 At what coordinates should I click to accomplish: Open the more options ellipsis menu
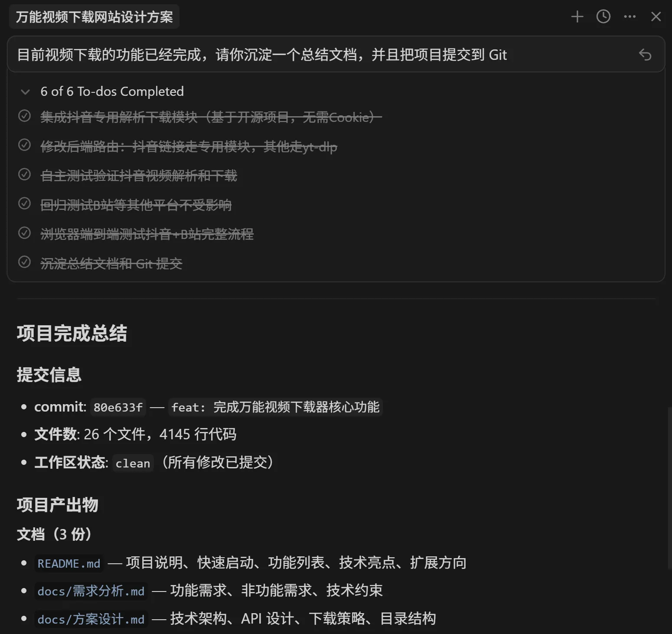pos(630,17)
